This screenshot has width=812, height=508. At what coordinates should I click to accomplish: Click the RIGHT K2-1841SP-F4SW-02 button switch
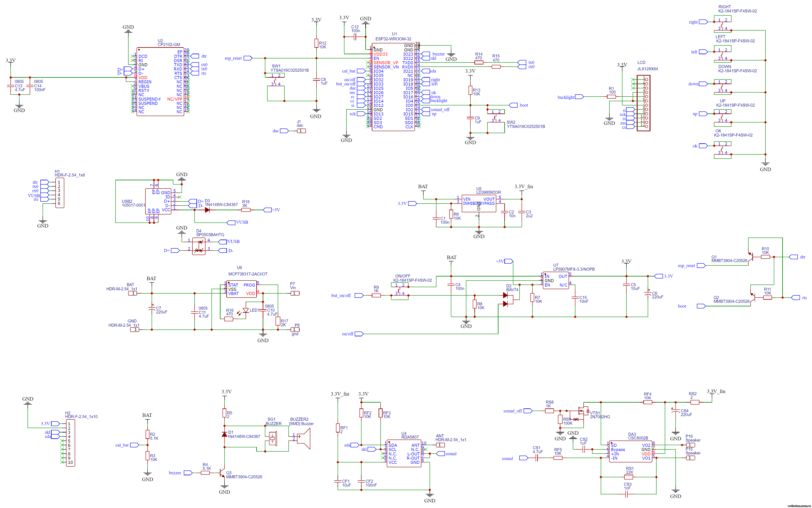pyautogui.click(x=722, y=24)
